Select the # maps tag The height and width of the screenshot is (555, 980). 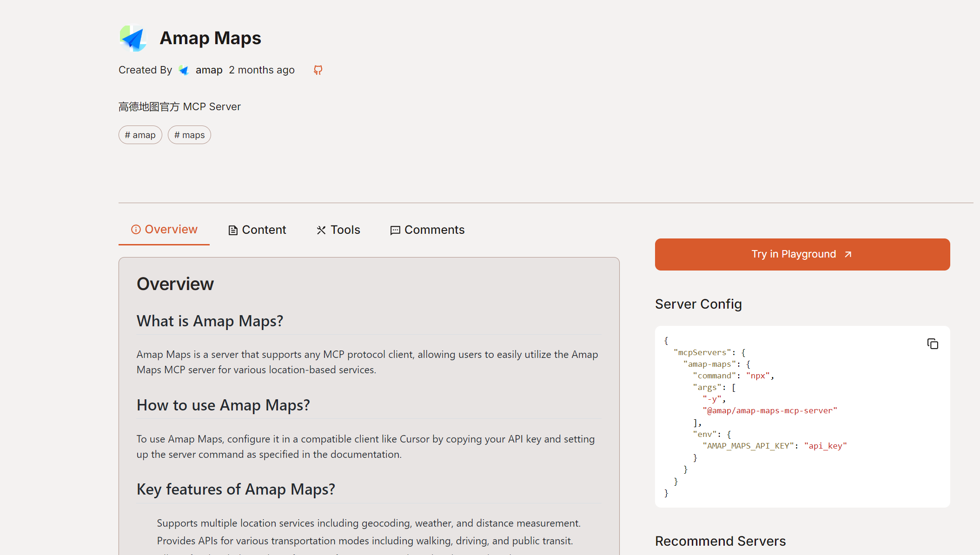(189, 135)
